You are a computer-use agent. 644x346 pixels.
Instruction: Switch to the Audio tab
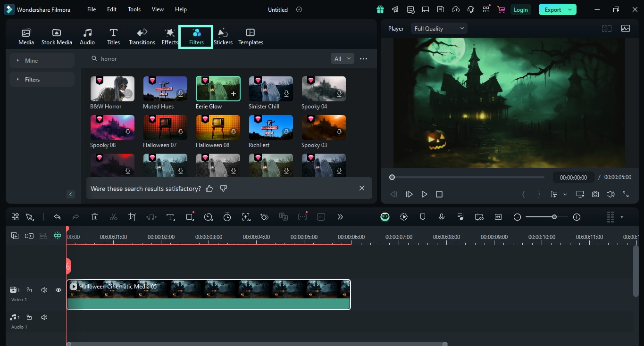pos(87,37)
